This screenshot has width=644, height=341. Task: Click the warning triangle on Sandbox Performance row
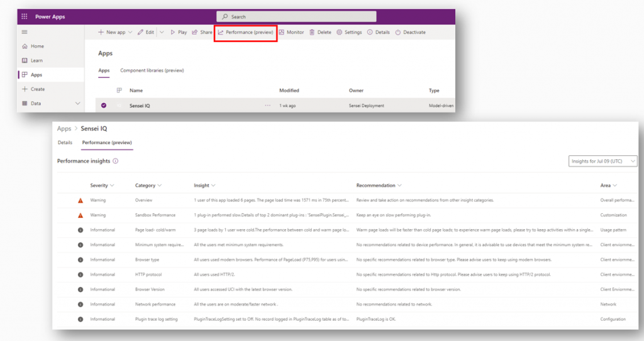[80, 215]
